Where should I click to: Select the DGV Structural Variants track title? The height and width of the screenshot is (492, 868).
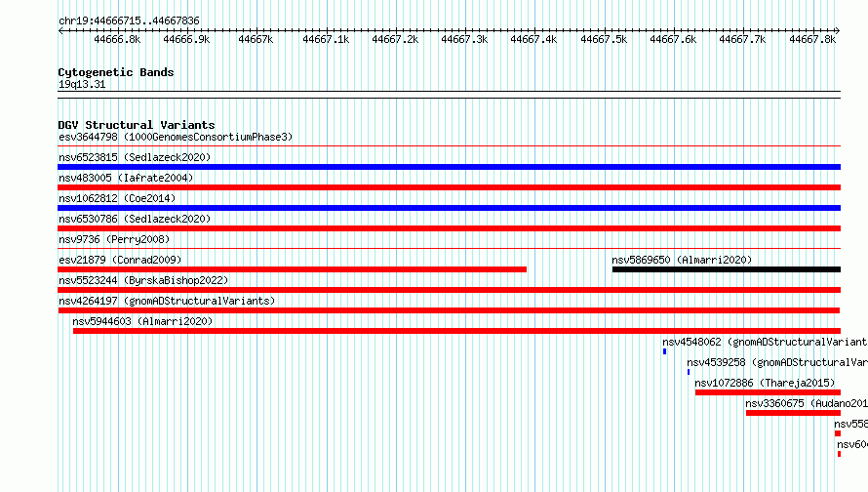coord(137,125)
